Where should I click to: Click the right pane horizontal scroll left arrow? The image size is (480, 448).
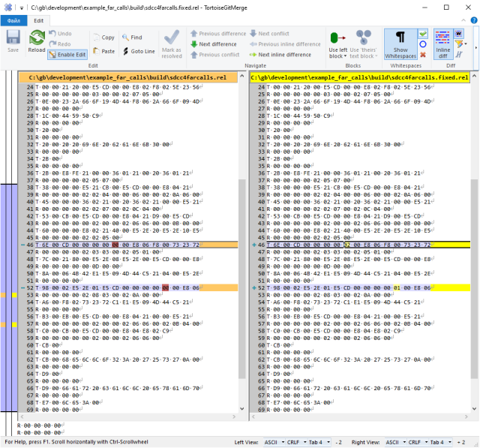pos(253,416)
